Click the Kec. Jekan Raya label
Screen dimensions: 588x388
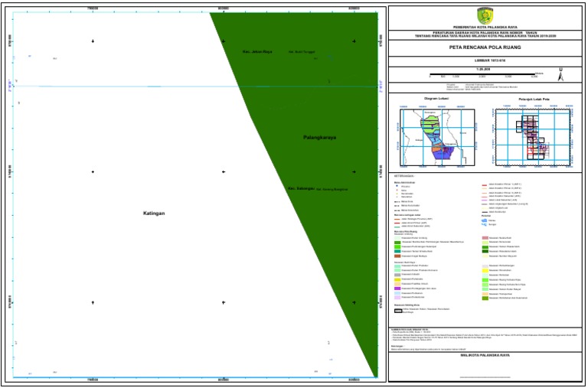click(x=257, y=52)
